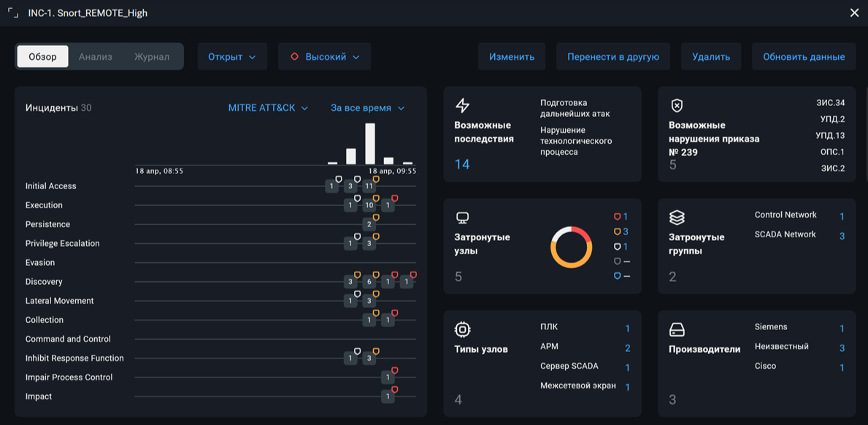Click the stacked layers affected groups icon
The width and height of the screenshot is (868, 425).
[677, 218]
